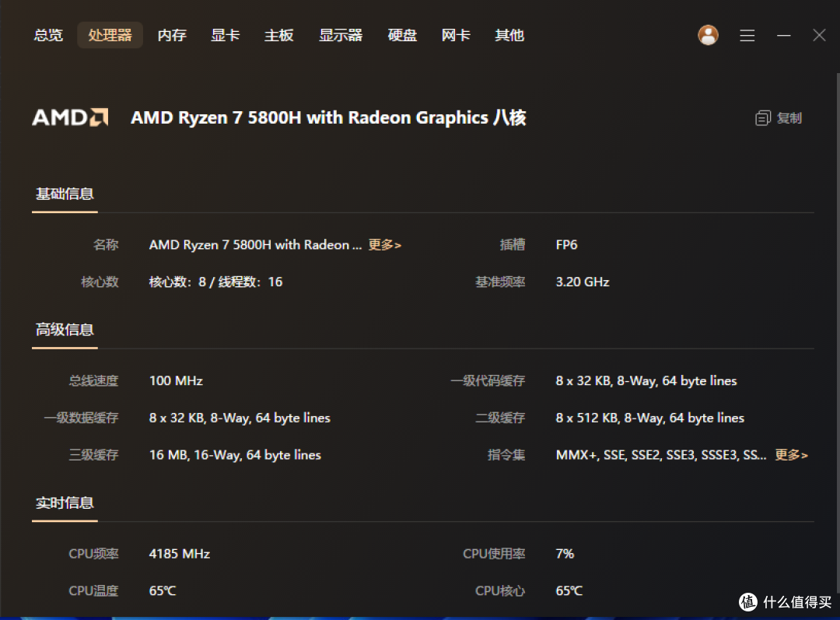
Task: Go to the 显卡 tab
Action: pyautogui.click(x=225, y=35)
